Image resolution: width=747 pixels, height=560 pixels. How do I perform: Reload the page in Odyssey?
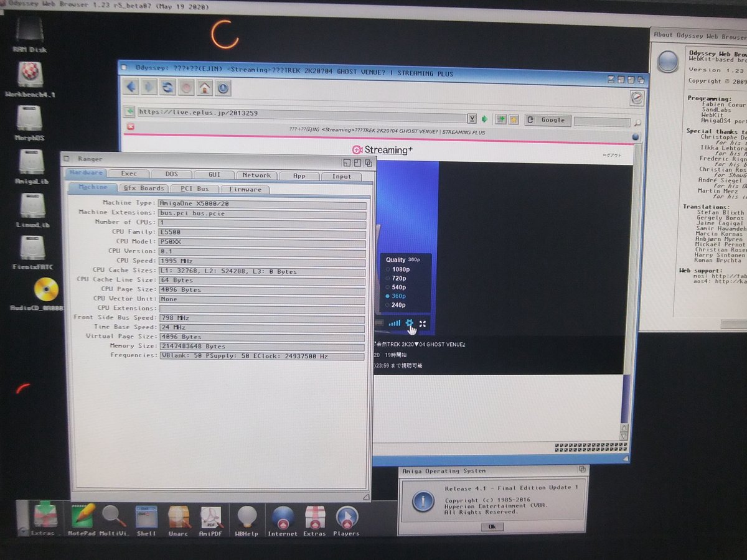167,87
